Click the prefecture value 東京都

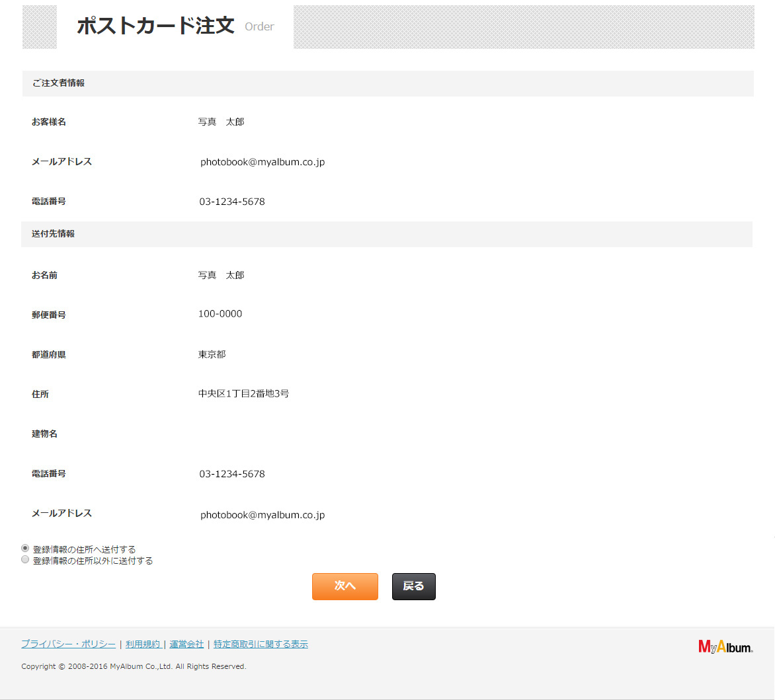[x=212, y=354]
